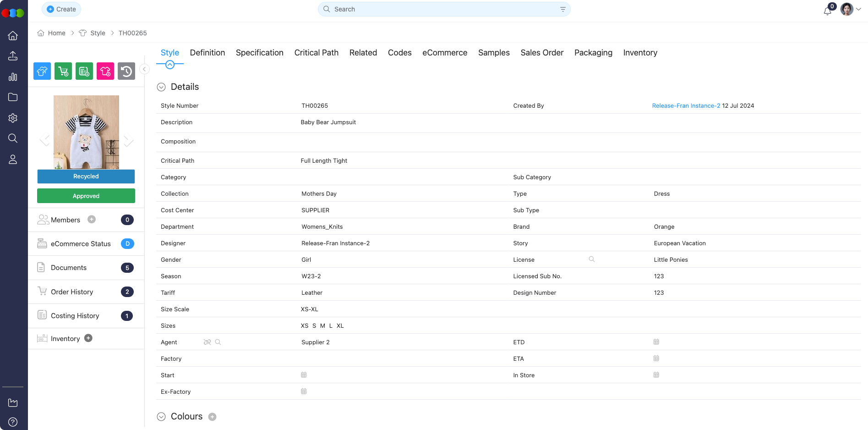Collapse the left side panel arrow
The image size is (868, 430).
[144, 69]
